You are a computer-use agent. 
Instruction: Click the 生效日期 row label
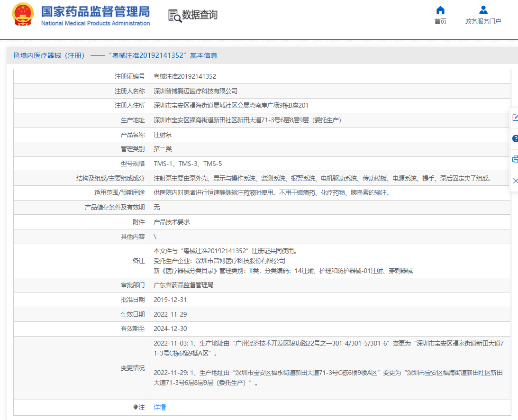pos(133,314)
